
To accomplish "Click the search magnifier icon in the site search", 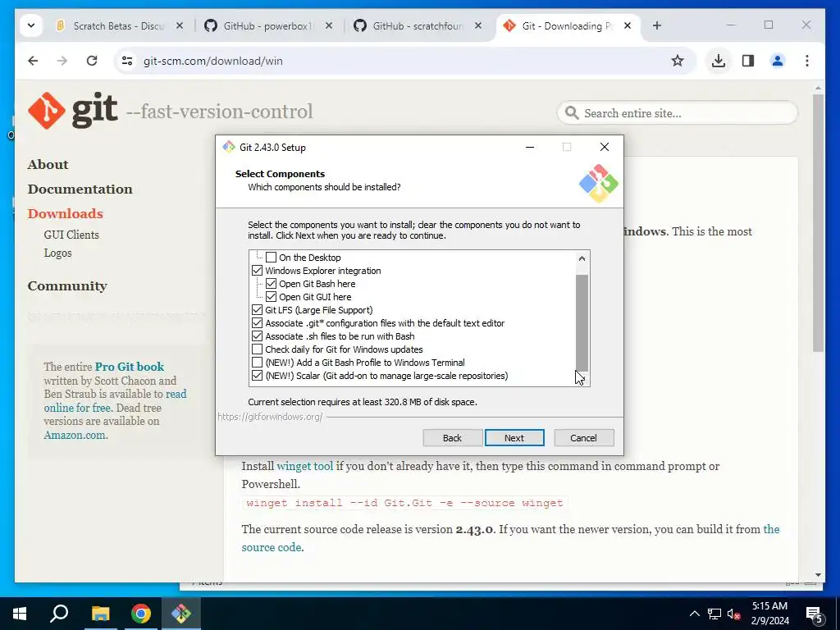I will [x=572, y=113].
